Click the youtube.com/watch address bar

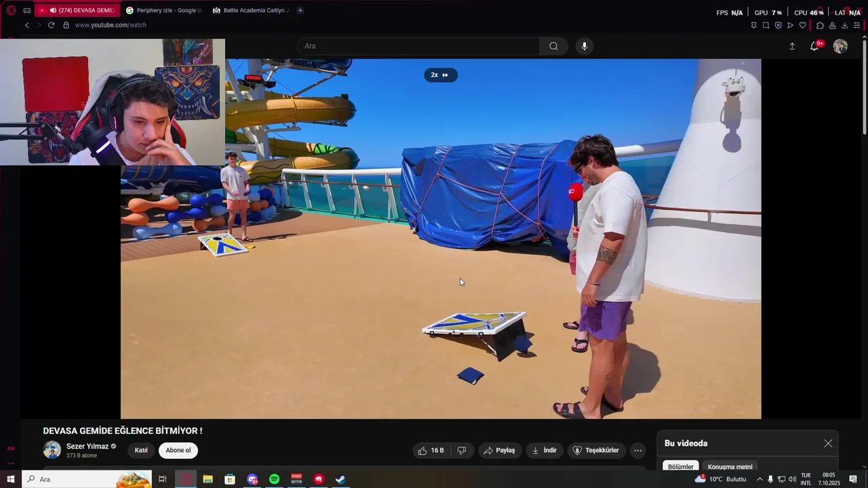(x=111, y=25)
